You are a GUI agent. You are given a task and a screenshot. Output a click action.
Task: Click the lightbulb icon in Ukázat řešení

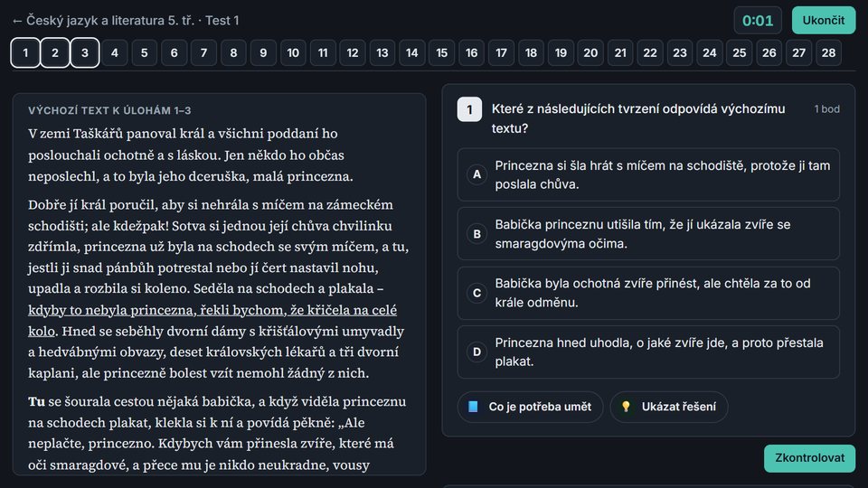[626, 407]
